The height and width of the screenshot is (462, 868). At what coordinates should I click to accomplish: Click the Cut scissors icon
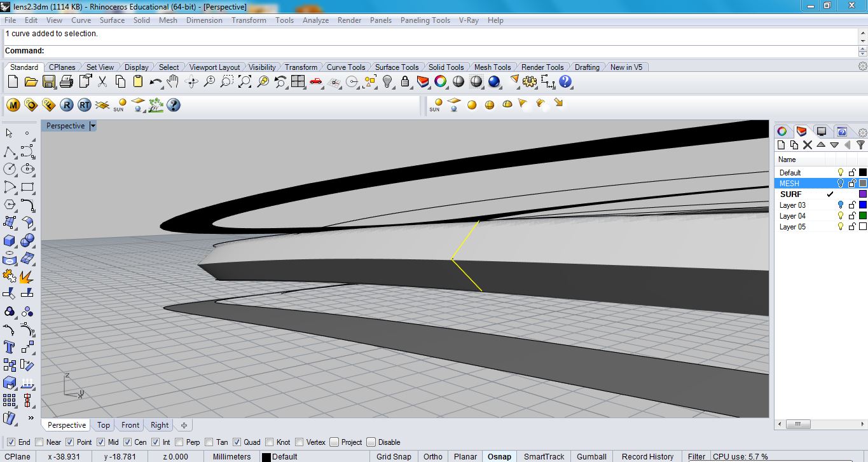102,82
